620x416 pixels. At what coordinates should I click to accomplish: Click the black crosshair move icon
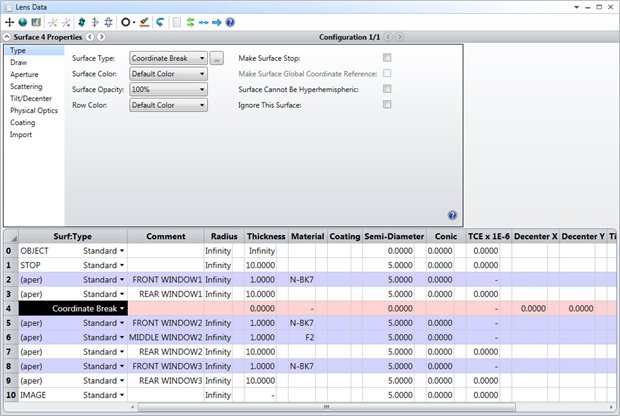[9, 22]
